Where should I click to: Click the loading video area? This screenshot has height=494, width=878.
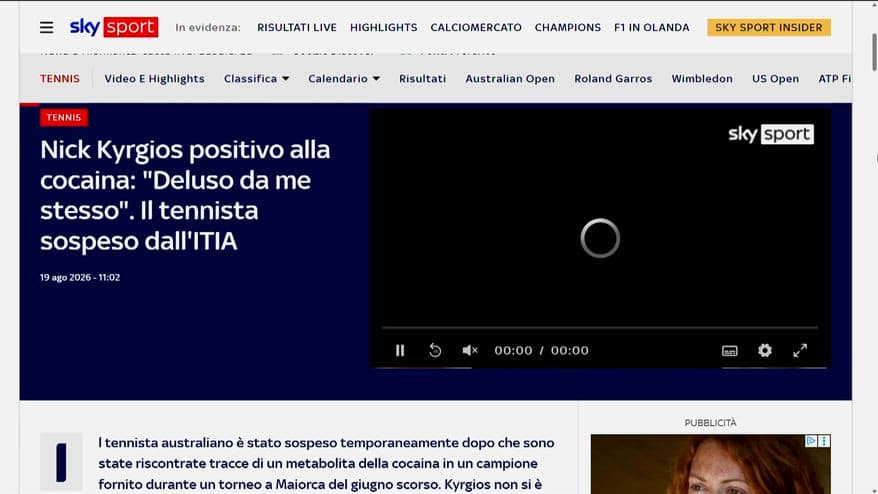point(600,238)
